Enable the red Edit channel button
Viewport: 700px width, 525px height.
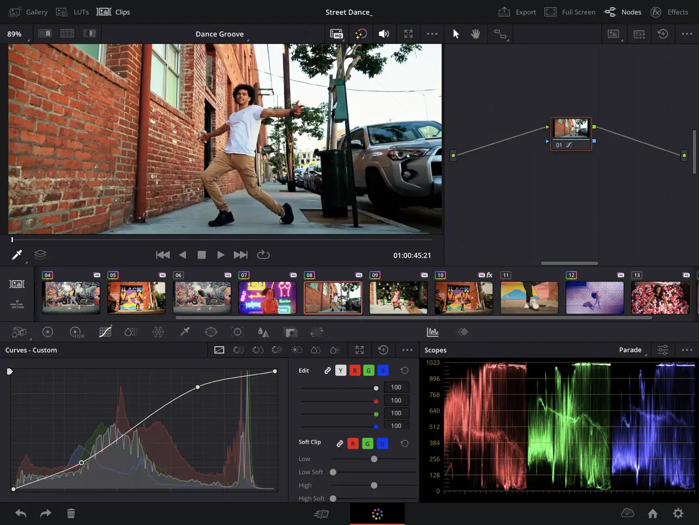[x=355, y=371]
